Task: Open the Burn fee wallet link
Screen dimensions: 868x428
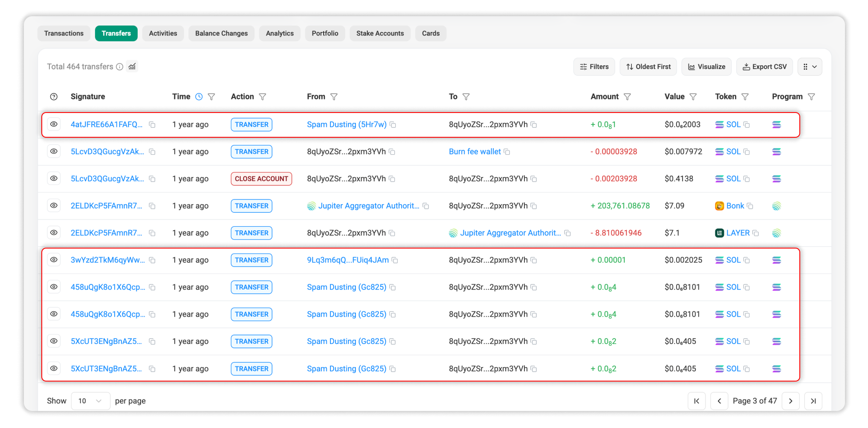Action: tap(475, 152)
